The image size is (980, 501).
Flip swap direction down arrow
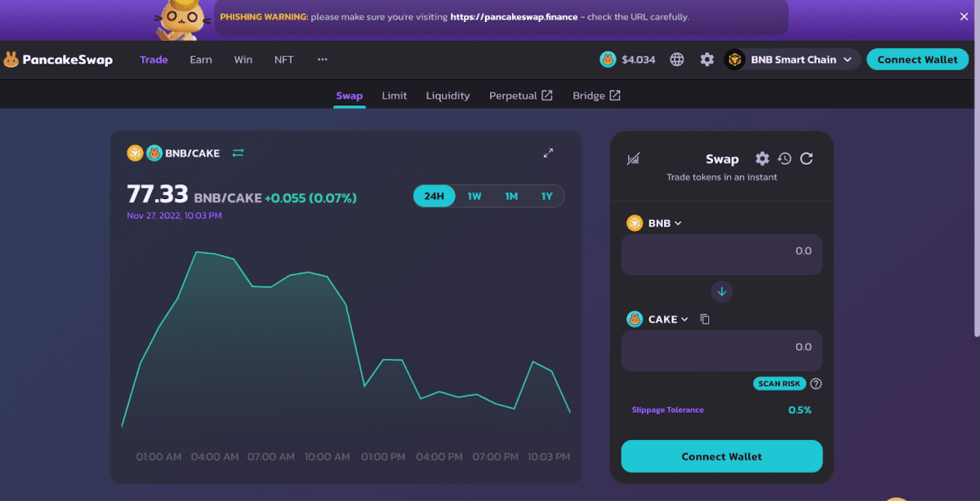point(722,291)
